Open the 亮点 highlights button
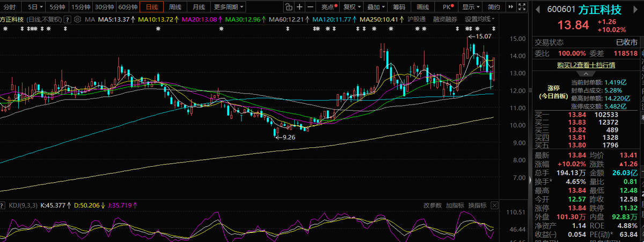 328,7
